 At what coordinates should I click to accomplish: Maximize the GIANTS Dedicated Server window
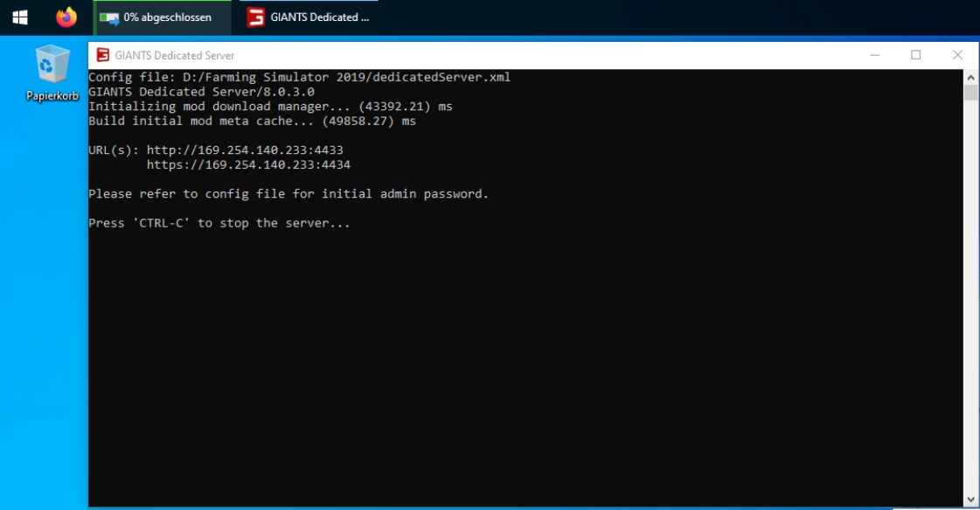[915, 55]
